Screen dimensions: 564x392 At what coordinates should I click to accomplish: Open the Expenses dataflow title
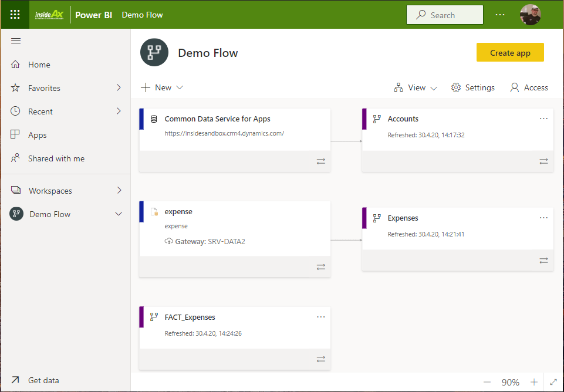[x=403, y=218]
